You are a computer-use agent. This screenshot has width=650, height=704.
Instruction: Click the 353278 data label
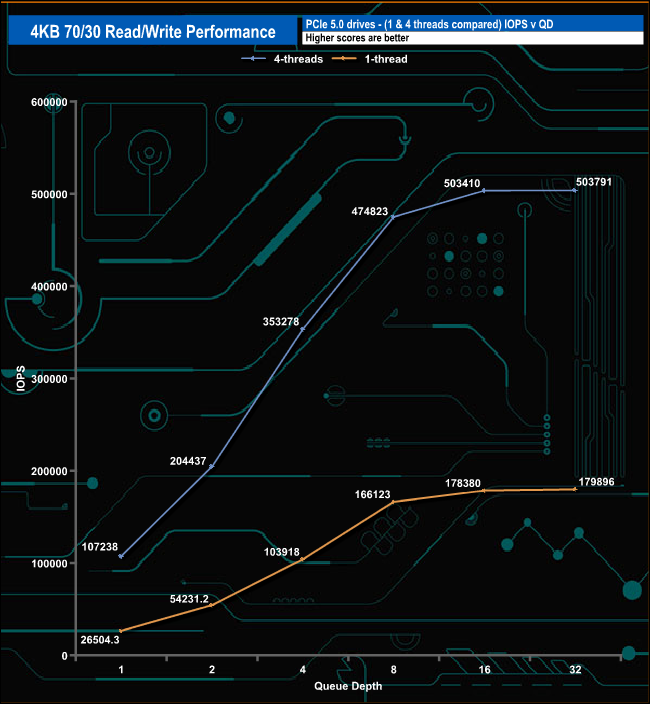tap(281, 321)
